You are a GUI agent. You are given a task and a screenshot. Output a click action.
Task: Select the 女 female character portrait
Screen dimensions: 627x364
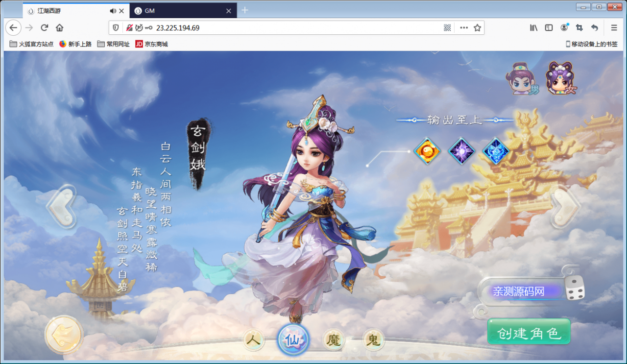[561, 77]
